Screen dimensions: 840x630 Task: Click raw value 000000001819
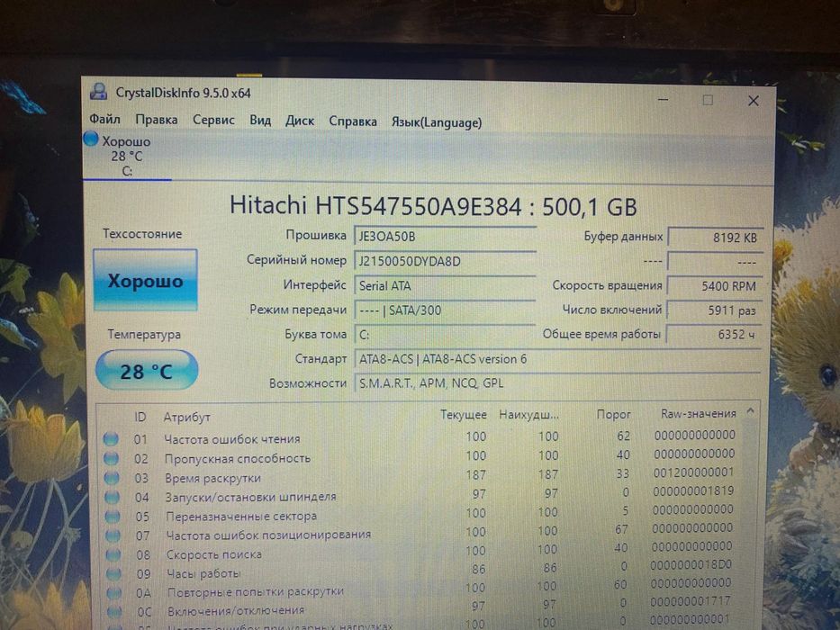point(692,490)
